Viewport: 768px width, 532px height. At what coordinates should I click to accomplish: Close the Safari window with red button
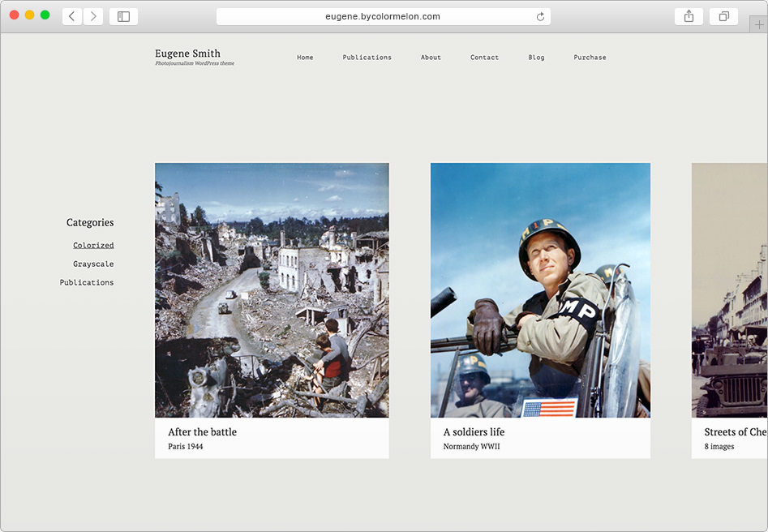[x=15, y=15]
